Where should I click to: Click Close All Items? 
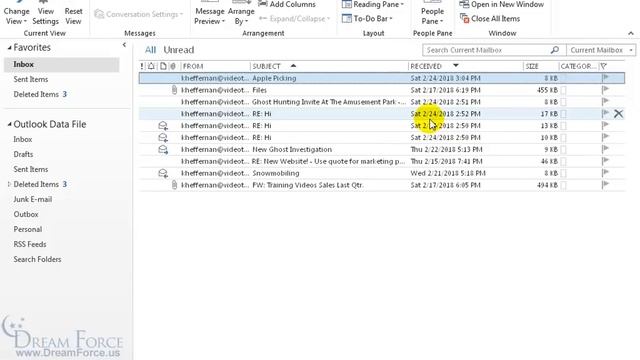490,19
